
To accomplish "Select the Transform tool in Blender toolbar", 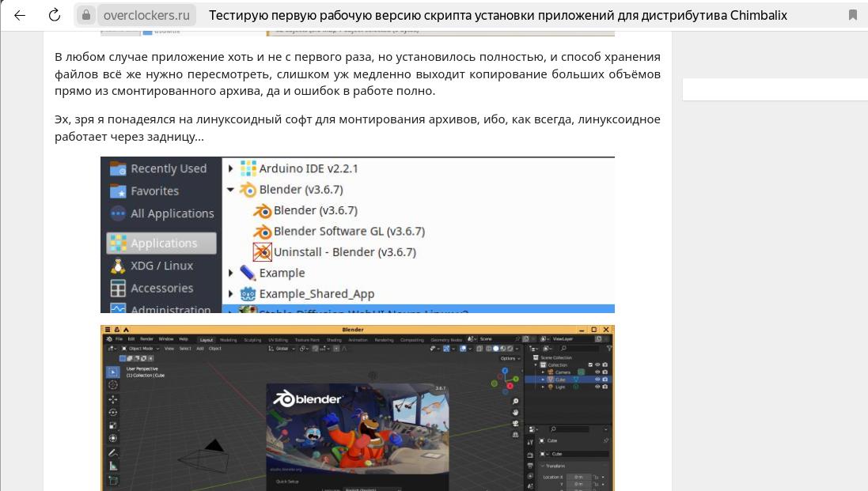I will click(113, 439).
